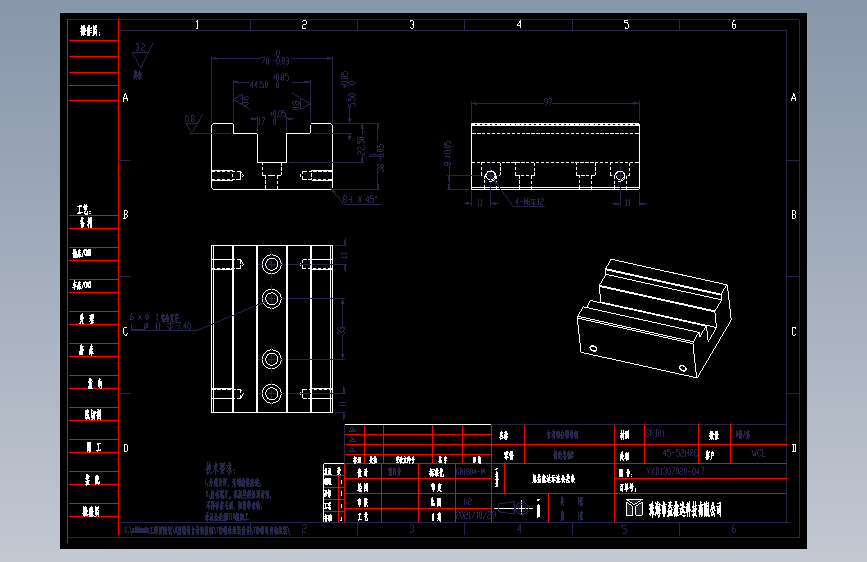The height and width of the screenshot is (562, 867).
Task: Select the left threaded hole circle in side view
Action: pos(490,176)
